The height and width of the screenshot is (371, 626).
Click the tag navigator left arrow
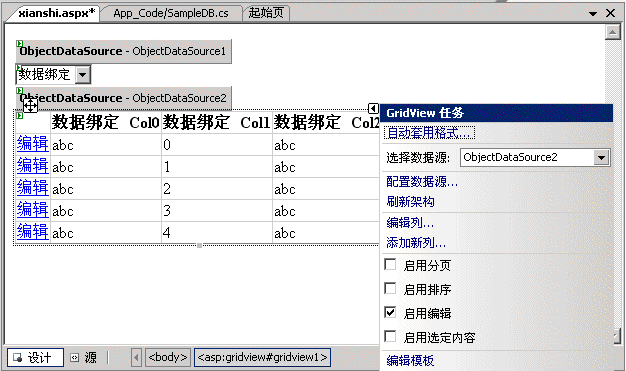click(x=136, y=357)
